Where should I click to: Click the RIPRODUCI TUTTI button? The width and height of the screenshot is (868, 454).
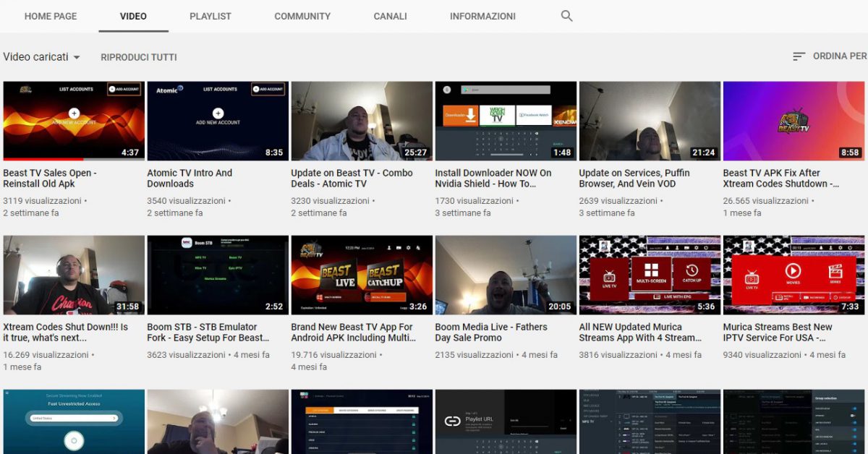coord(139,57)
